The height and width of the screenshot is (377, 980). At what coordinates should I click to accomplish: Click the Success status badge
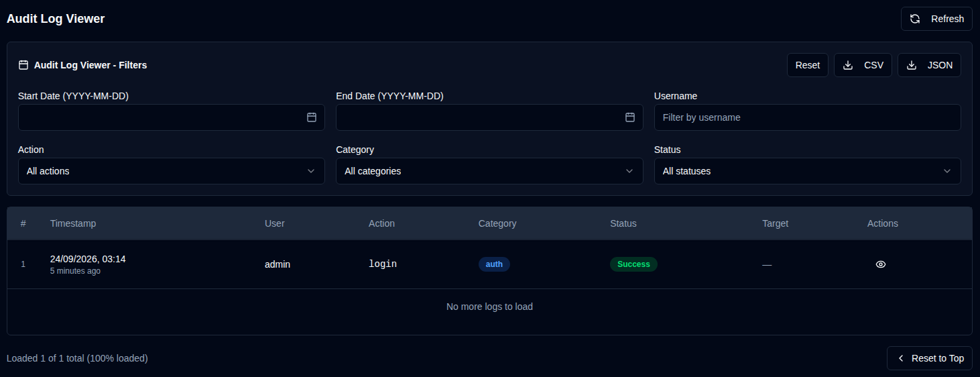(x=633, y=264)
